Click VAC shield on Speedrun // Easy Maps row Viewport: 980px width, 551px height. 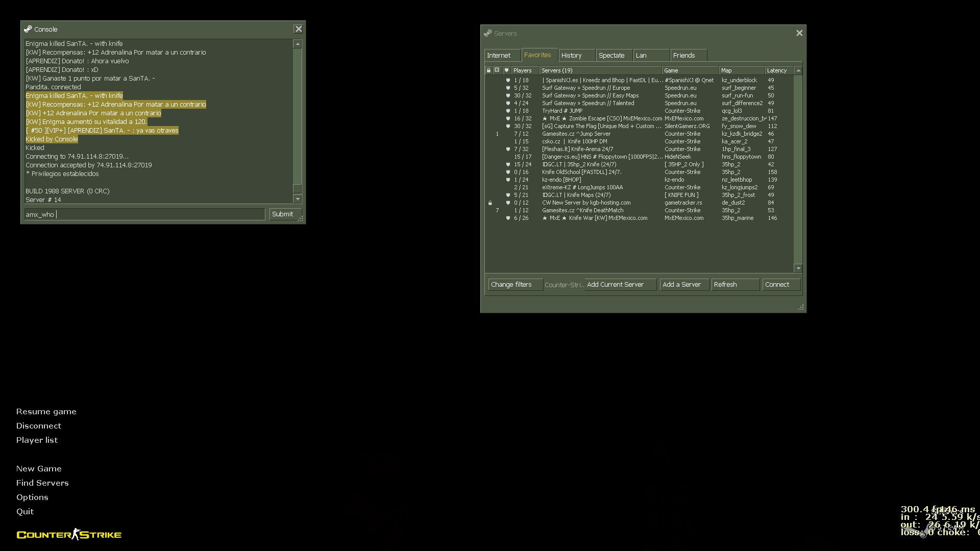(508, 95)
